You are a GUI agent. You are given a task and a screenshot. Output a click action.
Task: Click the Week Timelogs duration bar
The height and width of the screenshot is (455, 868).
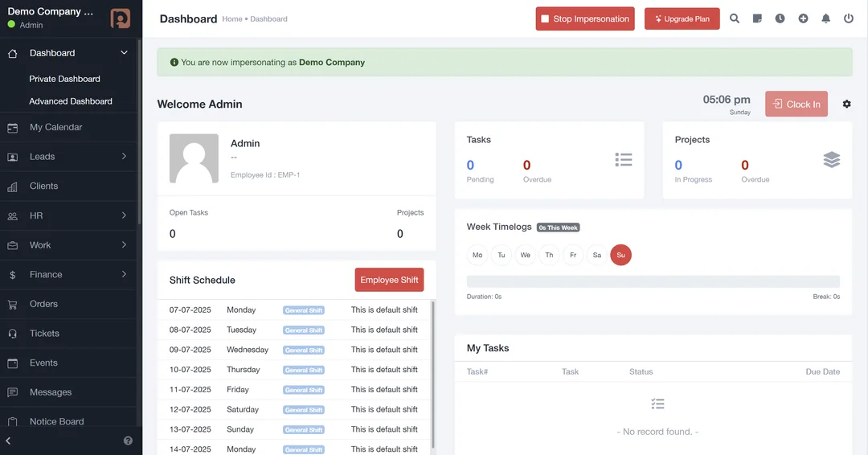653,281
